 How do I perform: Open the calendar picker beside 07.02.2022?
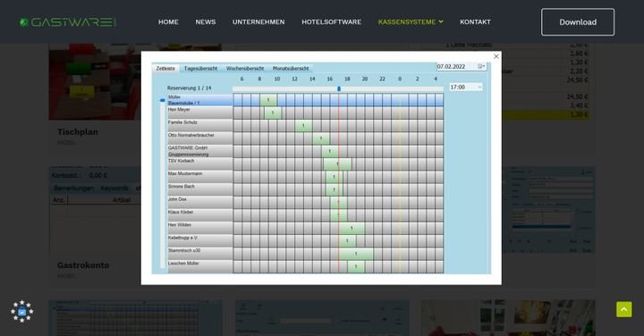(x=481, y=66)
